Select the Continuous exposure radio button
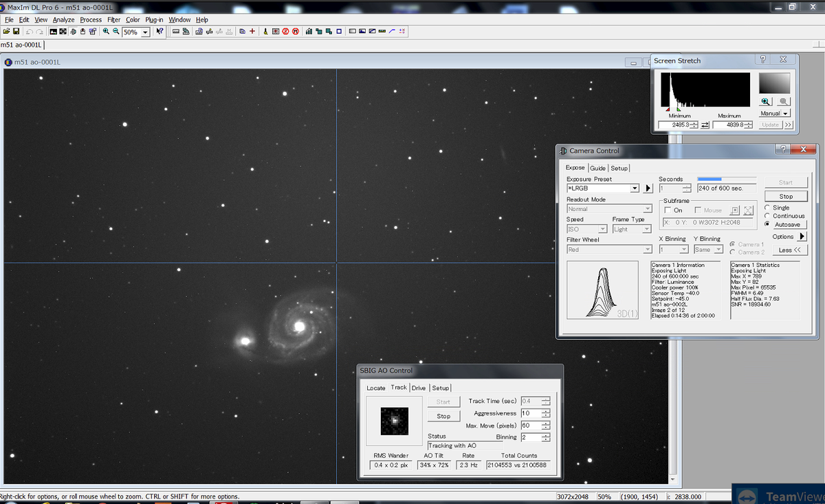The width and height of the screenshot is (825, 504). [x=768, y=216]
